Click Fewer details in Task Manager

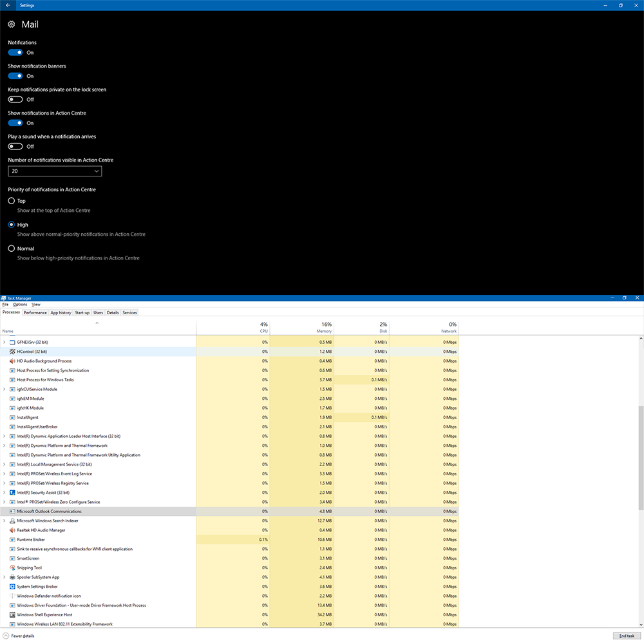[19, 636]
